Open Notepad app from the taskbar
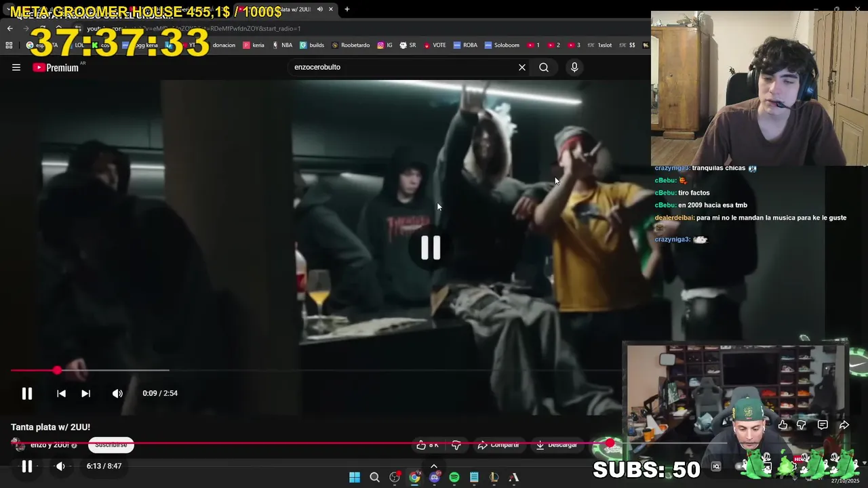The image size is (868, 488). coord(474,477)
